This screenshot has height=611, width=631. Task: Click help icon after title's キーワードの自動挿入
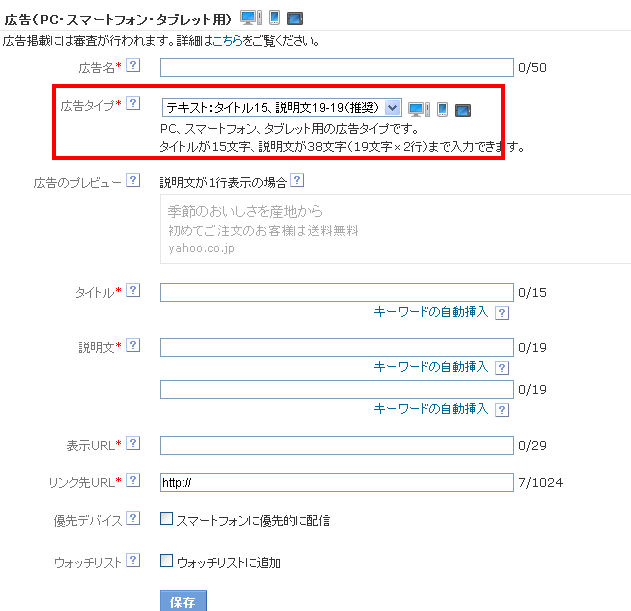click(x=502, y=313)
